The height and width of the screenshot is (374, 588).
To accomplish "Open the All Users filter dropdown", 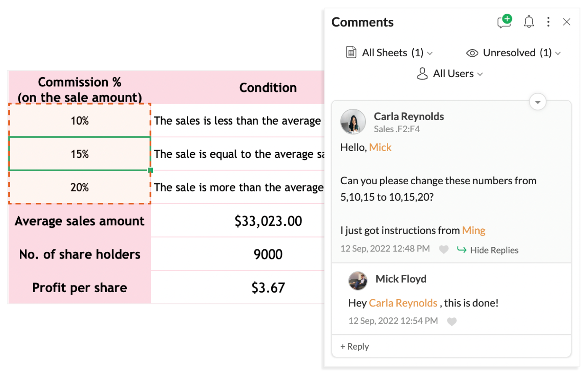I will point(450,74).
